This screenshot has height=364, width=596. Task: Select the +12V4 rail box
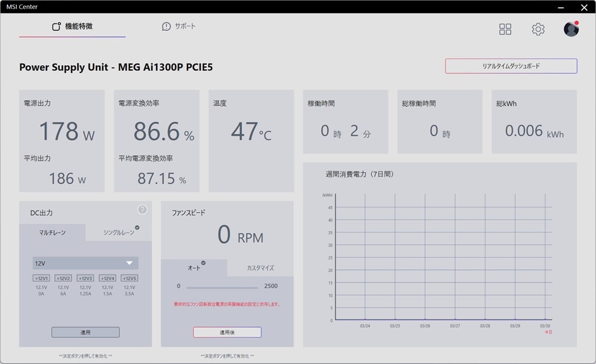108,278
